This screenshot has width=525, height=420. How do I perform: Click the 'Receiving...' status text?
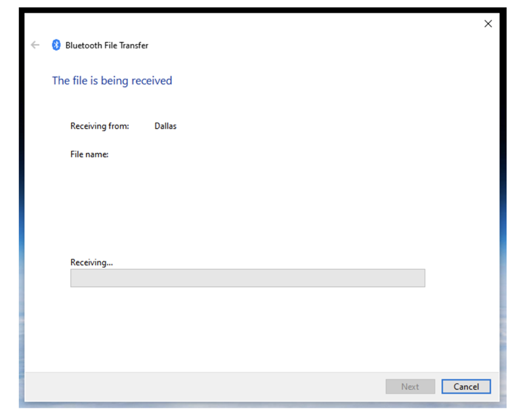point(92,262)
